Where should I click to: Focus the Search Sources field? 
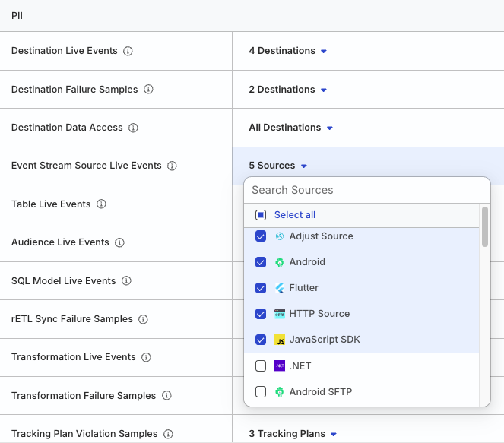367,190
